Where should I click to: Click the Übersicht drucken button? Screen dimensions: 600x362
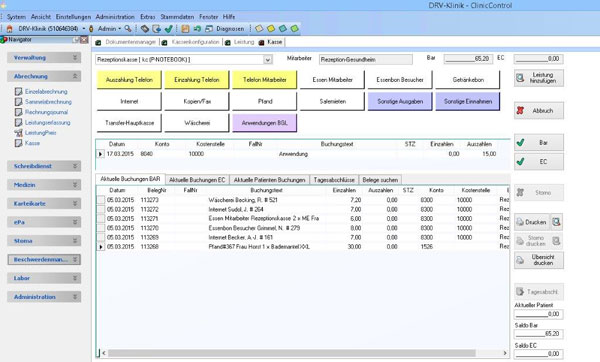pyautogui.click(x=538, y=260)
